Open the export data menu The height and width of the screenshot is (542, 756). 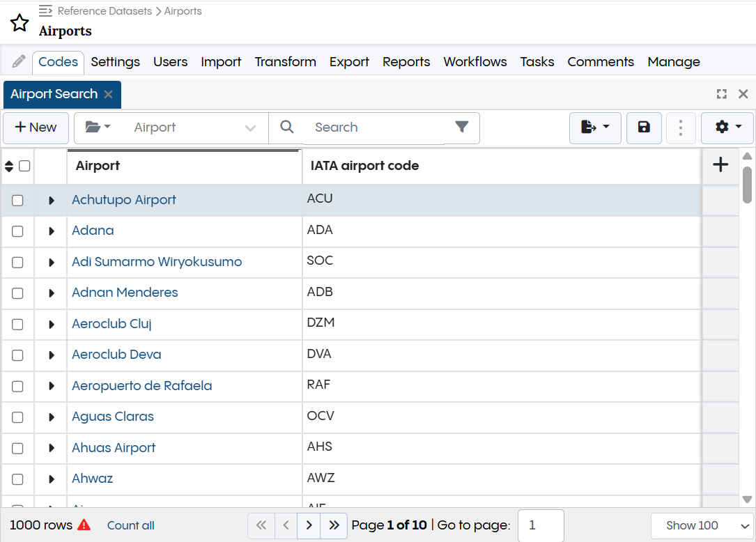[594, 127]
